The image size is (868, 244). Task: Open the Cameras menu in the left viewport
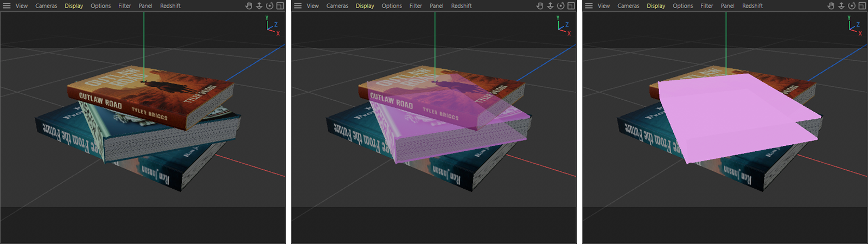(x=46, y=6)
